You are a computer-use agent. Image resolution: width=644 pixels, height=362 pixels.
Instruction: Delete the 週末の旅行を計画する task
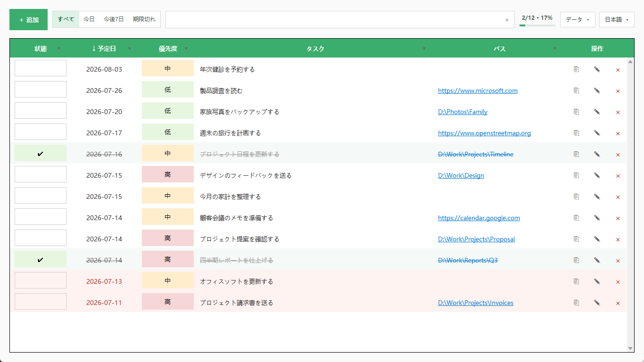pyautogui.click(x=618, y=133)
